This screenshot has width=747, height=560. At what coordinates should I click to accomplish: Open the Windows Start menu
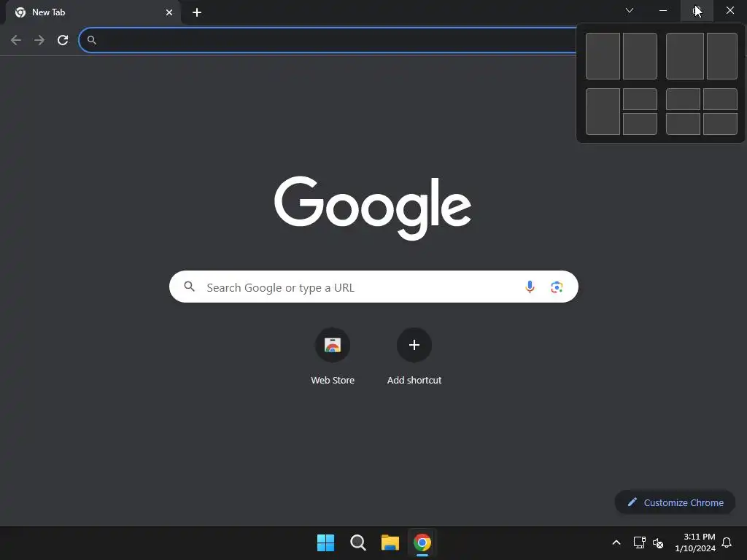click(326, 542)
